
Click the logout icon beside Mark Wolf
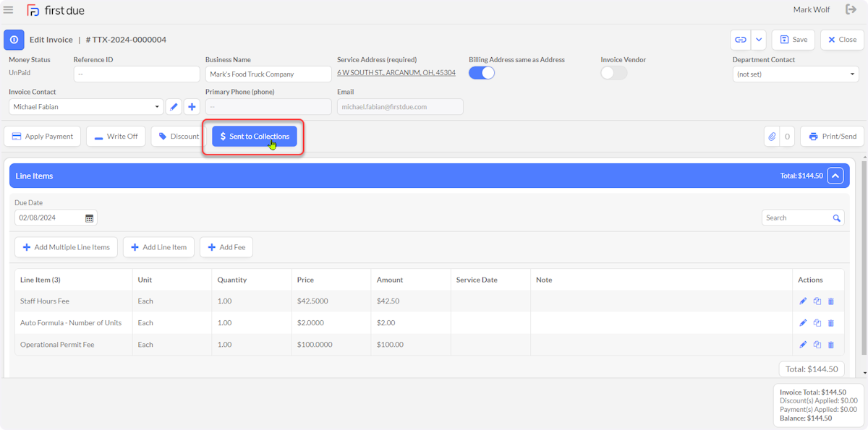click(x=851, y=10)
